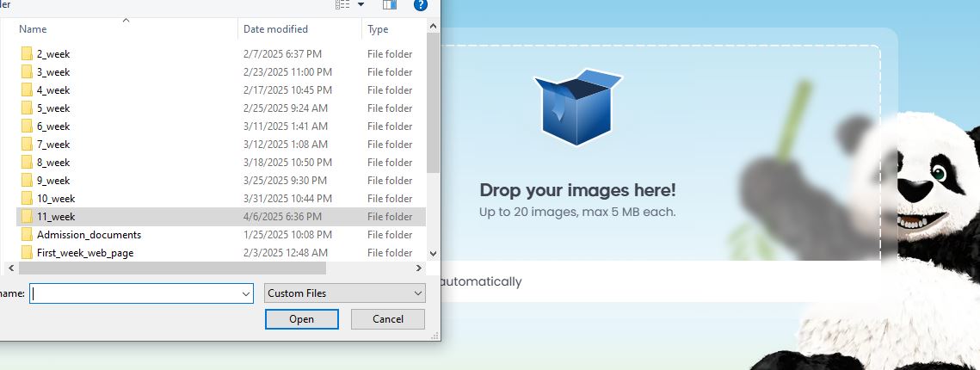
Task: Select the 8_week folder icon
Action: point(27,163)
